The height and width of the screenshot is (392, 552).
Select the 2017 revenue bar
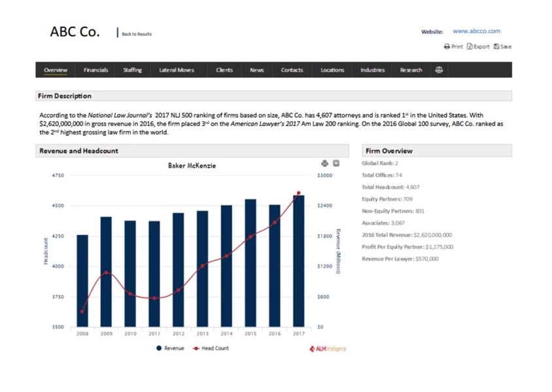coord(298,261)
